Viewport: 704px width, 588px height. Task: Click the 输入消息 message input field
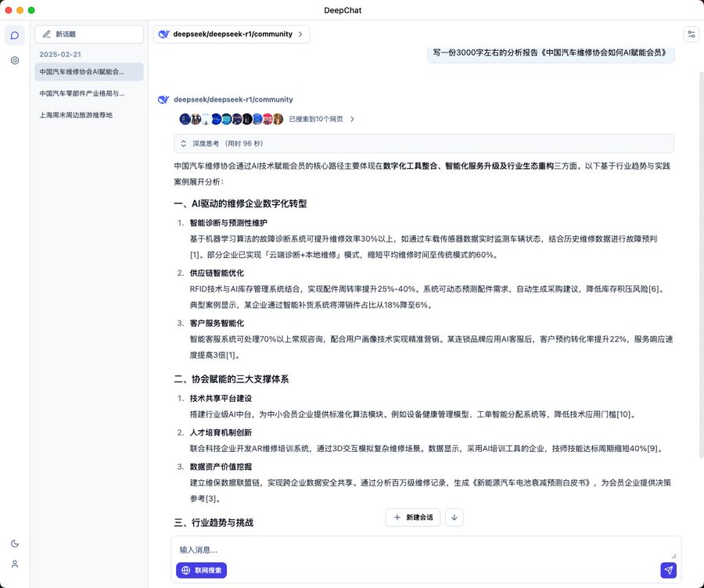tap(422, 550)
